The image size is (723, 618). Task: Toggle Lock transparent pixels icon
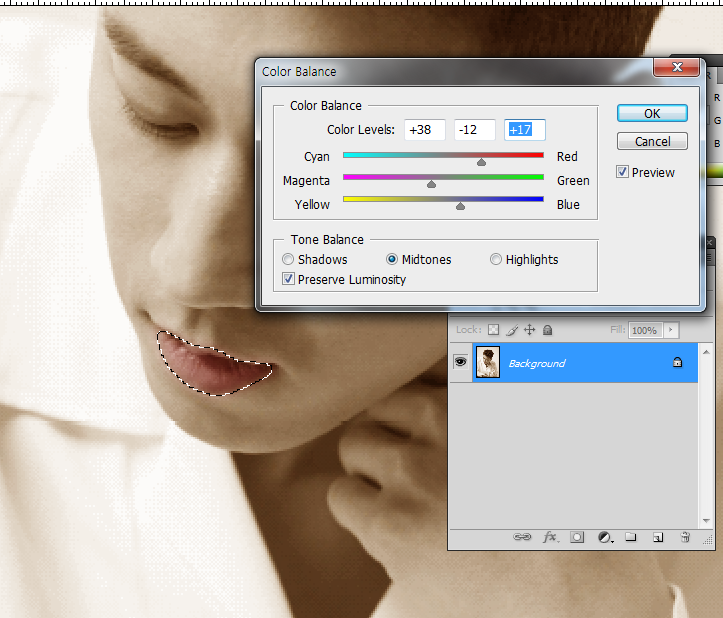click(493, 330)
